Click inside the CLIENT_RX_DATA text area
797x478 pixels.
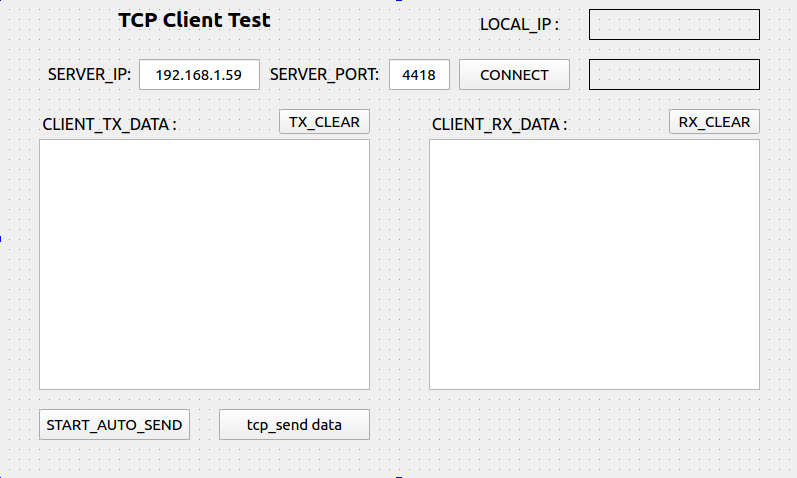click(594, 264)
